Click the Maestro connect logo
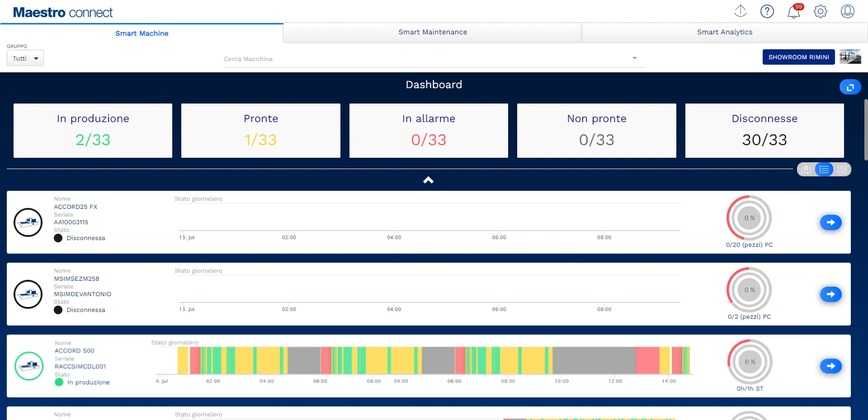Screen dimensions: 868x420 pyautogui.click(x=63, y=12)
